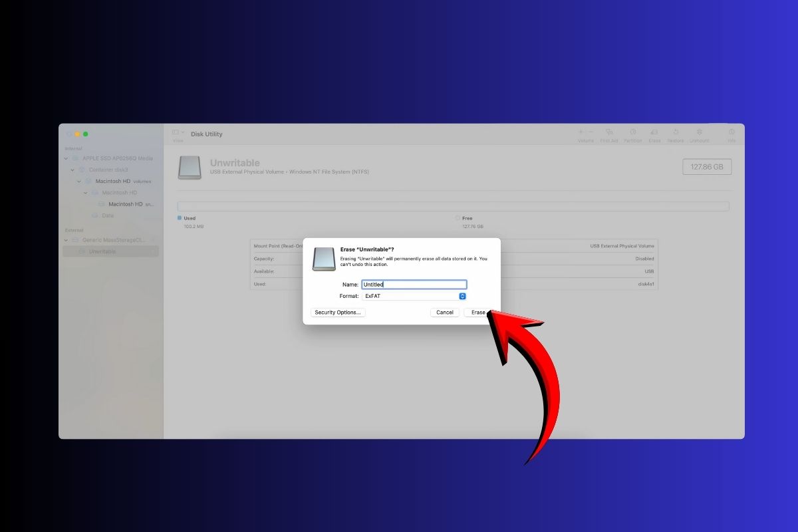Add a volume with the plus icon

click(x=581, y=132)
